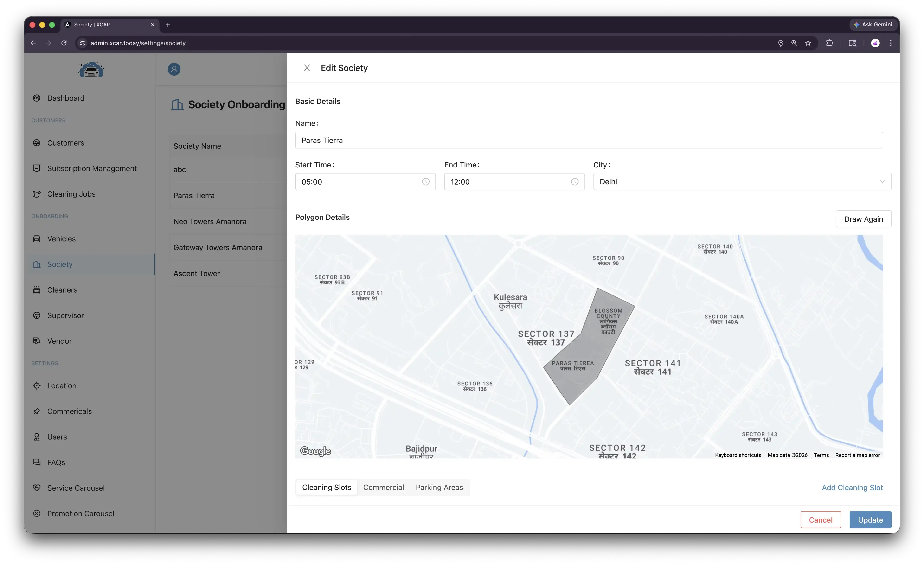The width and height of the screenshot is (924, 565).
Task: Click the browser reload button
Action: tap(64, 43)
